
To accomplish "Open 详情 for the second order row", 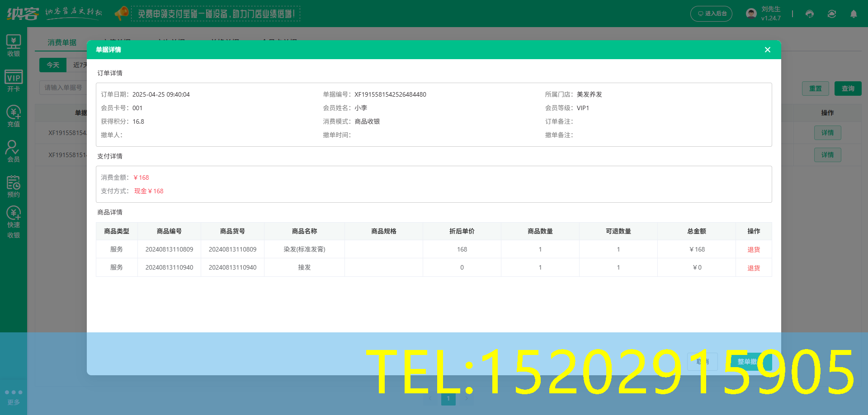I will 828,155.
